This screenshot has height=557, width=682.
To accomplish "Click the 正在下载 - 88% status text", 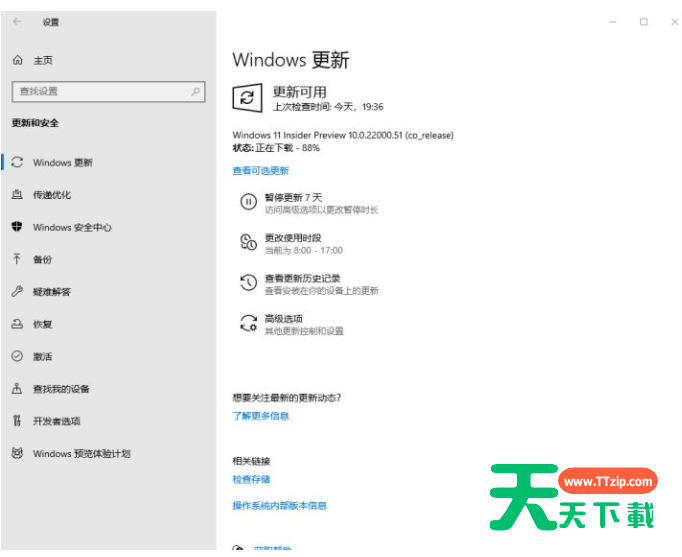I will 288,148.
